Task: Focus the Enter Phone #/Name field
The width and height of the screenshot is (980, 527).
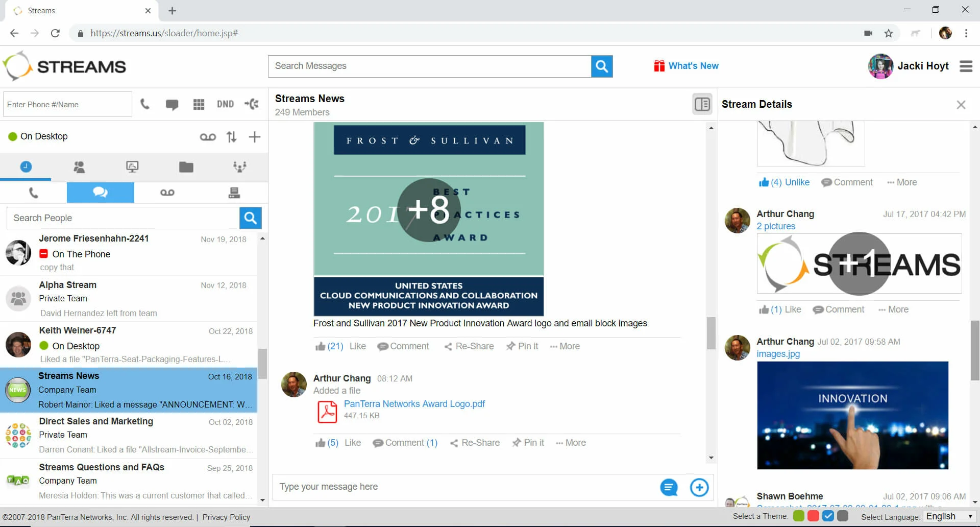Action: click(x=67, y=104)
